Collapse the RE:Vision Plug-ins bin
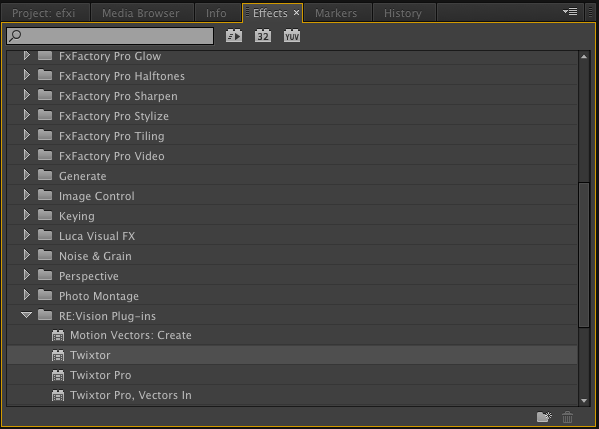The width and height of the screenshot is (599, 429). point(26,315)
